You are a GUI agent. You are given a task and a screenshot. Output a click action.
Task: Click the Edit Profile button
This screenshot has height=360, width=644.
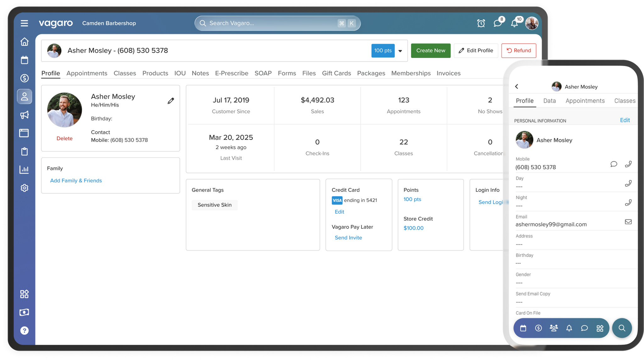click(x=476, y=51)
